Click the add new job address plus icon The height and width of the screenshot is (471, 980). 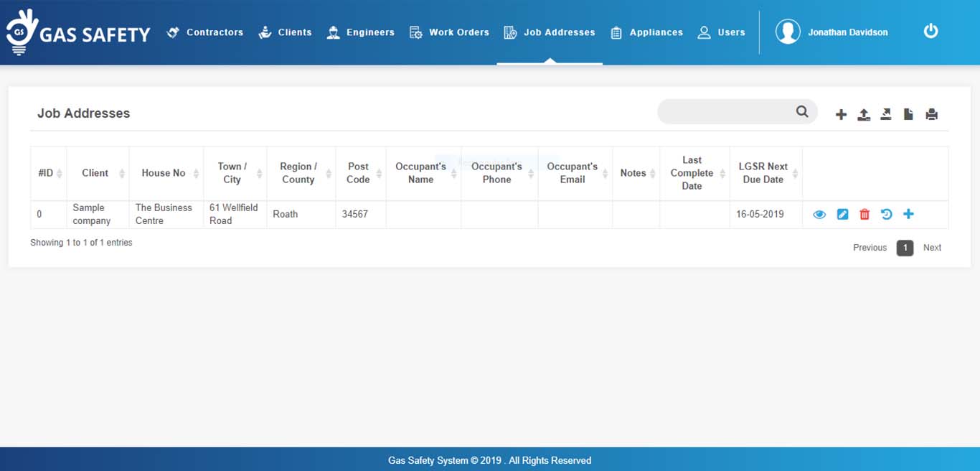(841, 114)
